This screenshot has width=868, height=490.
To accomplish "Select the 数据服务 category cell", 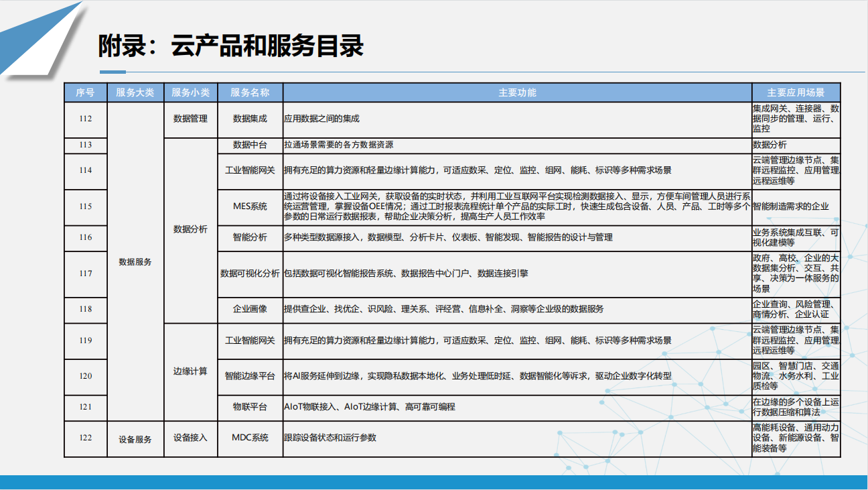I will click(x=135, y=262).
